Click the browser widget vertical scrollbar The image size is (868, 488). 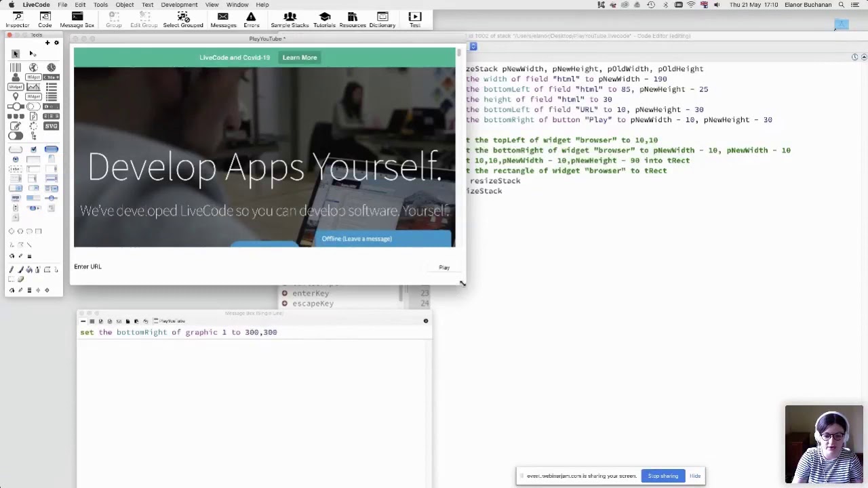tap(458, 52)
